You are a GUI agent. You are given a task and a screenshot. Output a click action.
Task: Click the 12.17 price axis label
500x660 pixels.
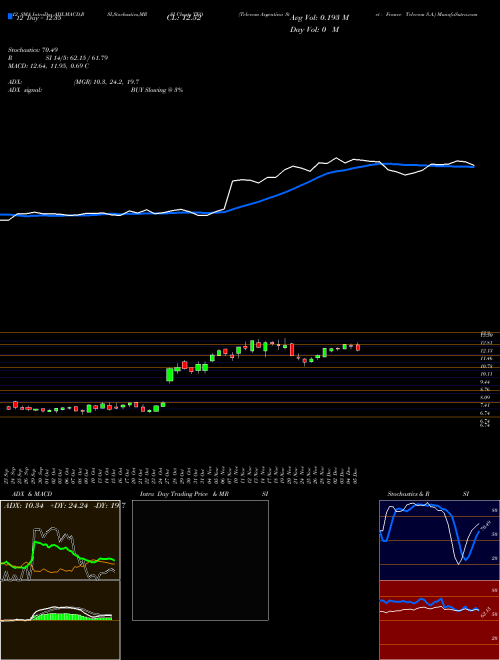coord(487,351)
